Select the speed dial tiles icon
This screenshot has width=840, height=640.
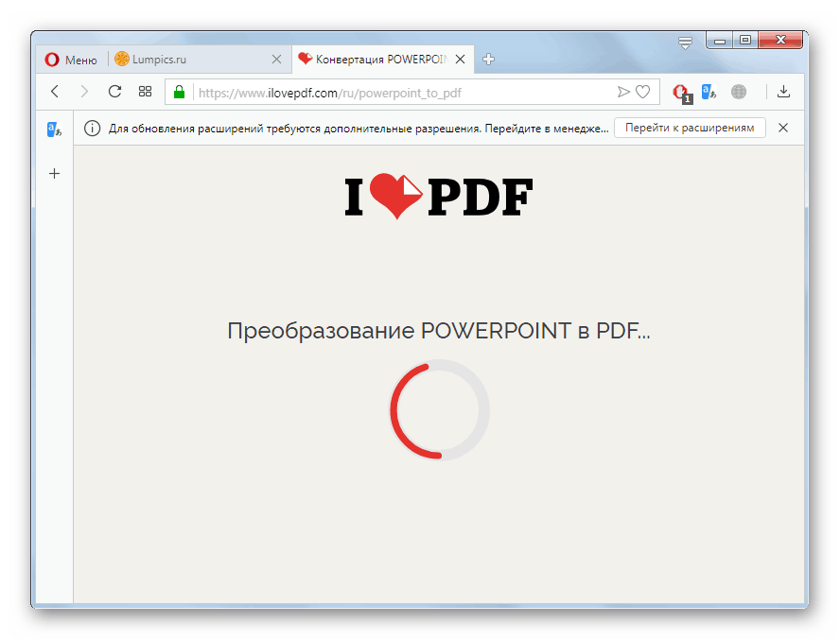[x=144, y=92]
